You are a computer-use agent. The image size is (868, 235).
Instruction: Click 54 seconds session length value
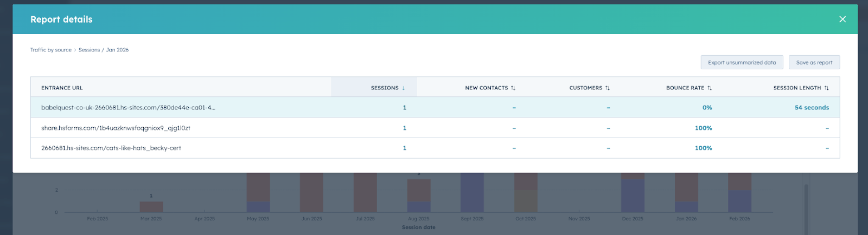[x=812, y=108]
